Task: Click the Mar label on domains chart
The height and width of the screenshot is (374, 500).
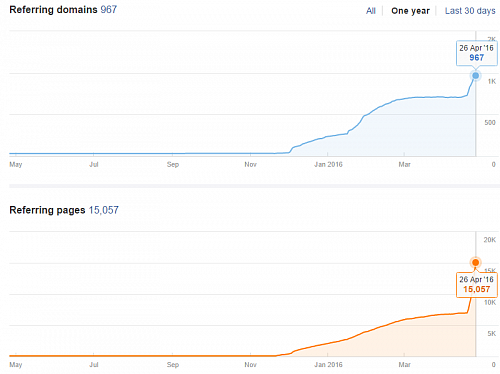Action: [404, 164]
